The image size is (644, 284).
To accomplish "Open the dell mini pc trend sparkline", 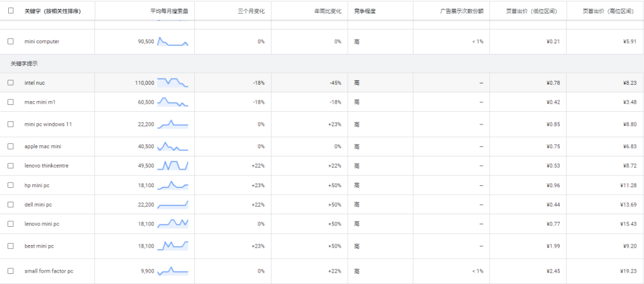I will tap(172, 204).
